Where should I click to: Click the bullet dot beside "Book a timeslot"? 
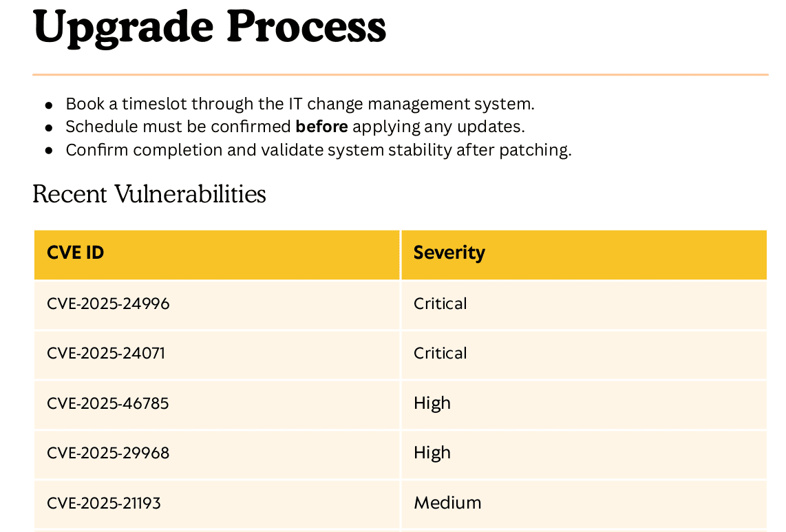pos(49,105)
